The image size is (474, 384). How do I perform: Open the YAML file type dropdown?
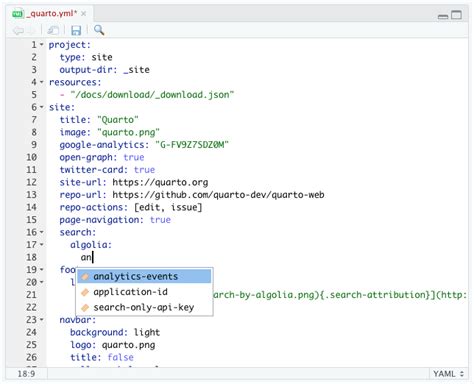(448, 374)
